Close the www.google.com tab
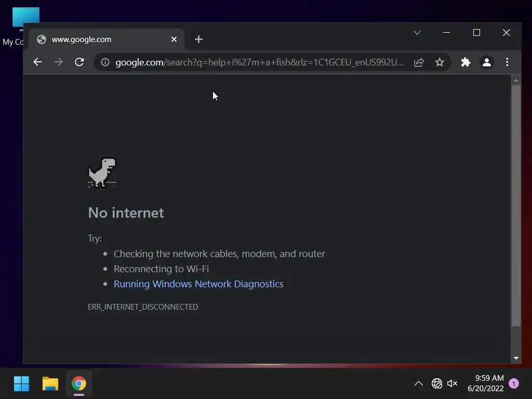532x399 pixels. point(174,39)
